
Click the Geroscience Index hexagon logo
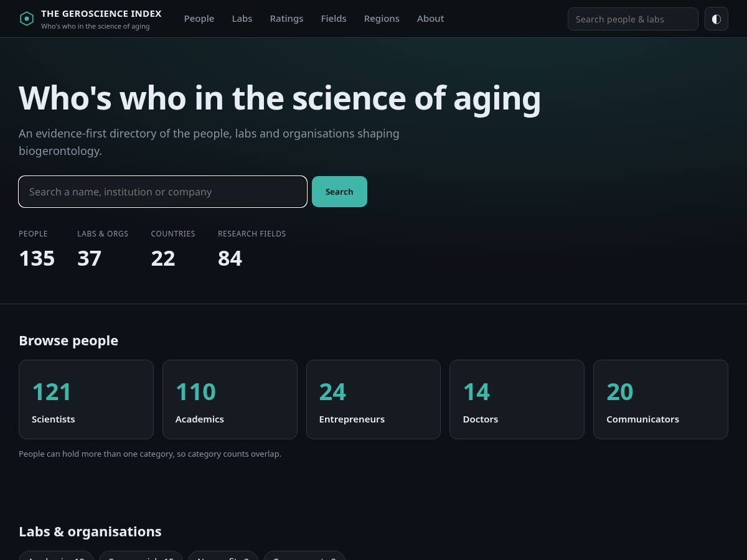(27, 19)
